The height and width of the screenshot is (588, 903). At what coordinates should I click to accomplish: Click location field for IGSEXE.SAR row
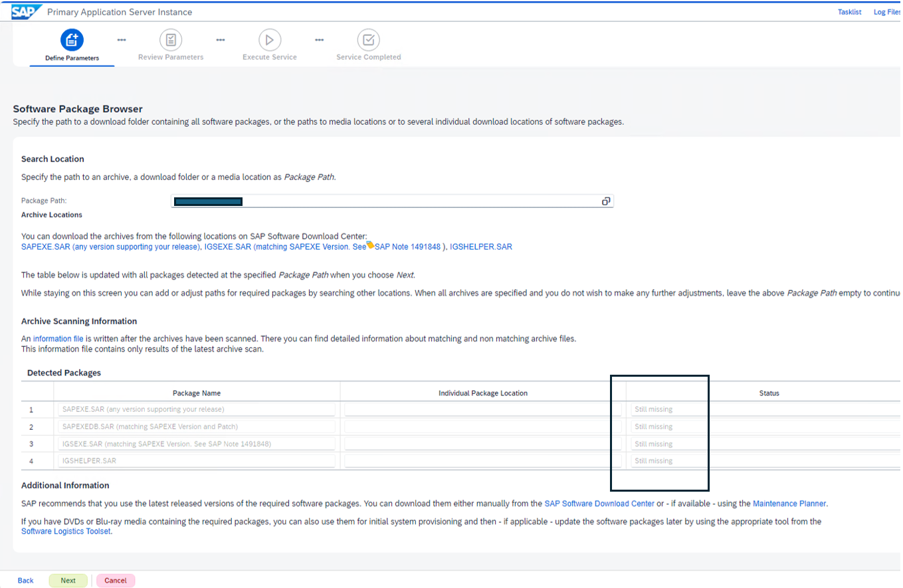coord(483,444)
